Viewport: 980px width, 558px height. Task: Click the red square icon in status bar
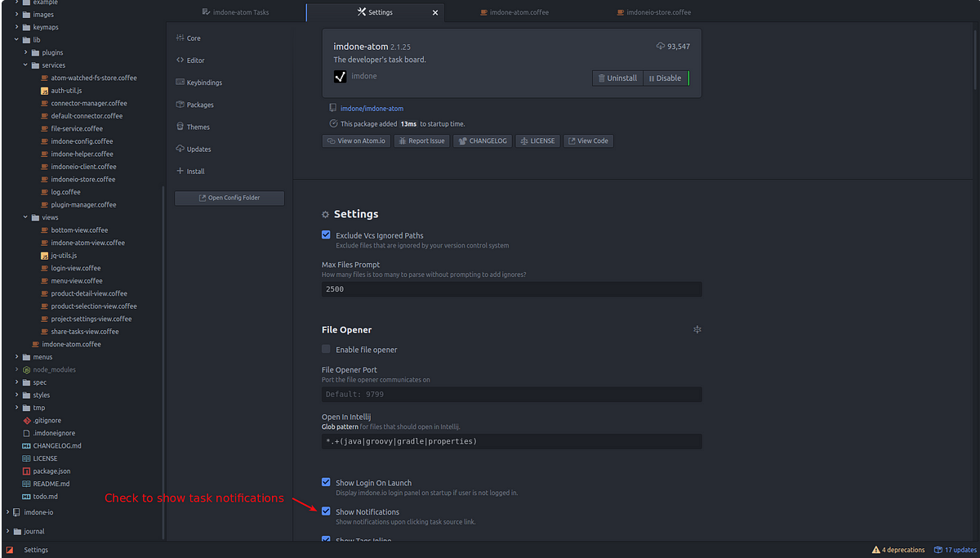point(10,550)
